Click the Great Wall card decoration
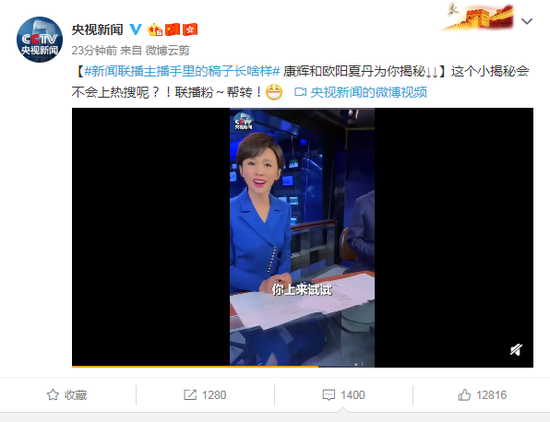This screenshot has height=422, width=550. 479,16
